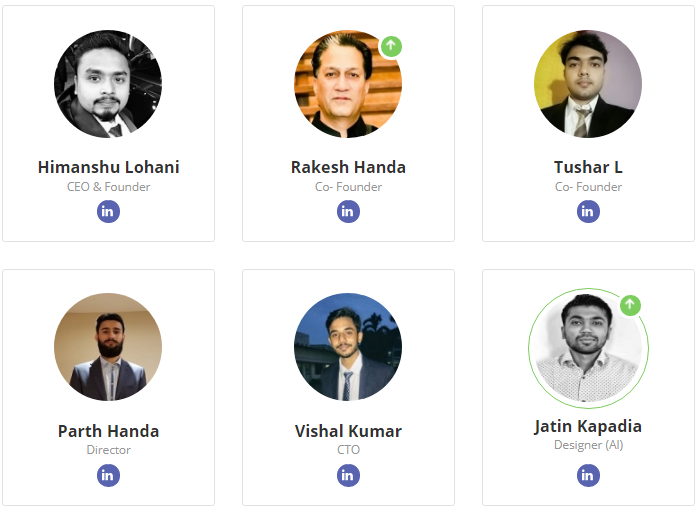Open Tushar L's LinkedIn icon
The image size is (698, 511).
[x=588, y=212]
